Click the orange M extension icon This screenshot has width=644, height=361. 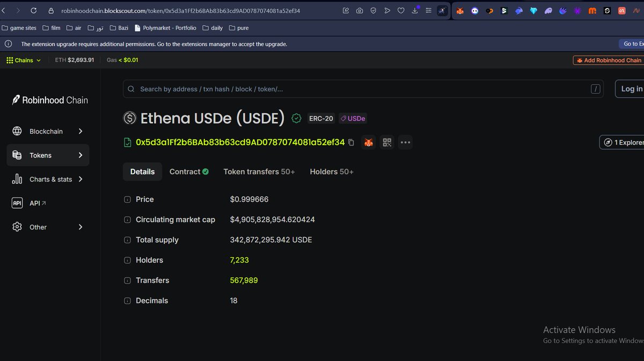(x=592, y=11)
